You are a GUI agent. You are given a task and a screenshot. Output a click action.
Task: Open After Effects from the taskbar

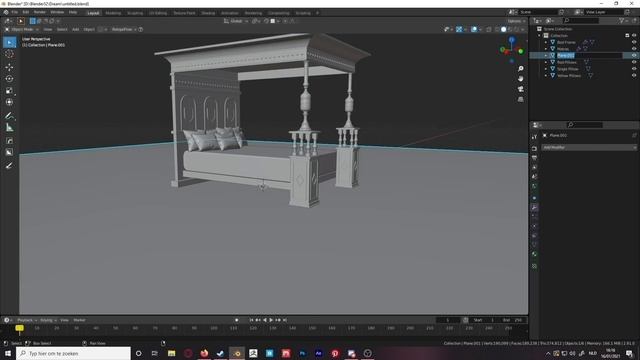319,353
